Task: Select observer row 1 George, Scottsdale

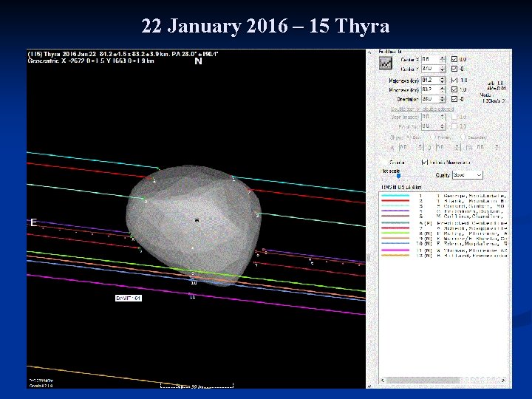Action: (x=443, y=196)
